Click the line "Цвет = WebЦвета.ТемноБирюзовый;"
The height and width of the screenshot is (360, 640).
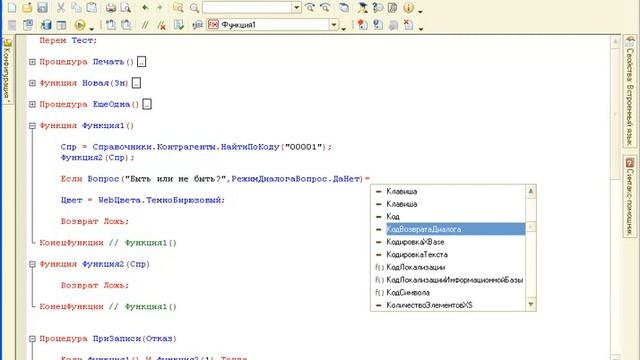point(143,200)
